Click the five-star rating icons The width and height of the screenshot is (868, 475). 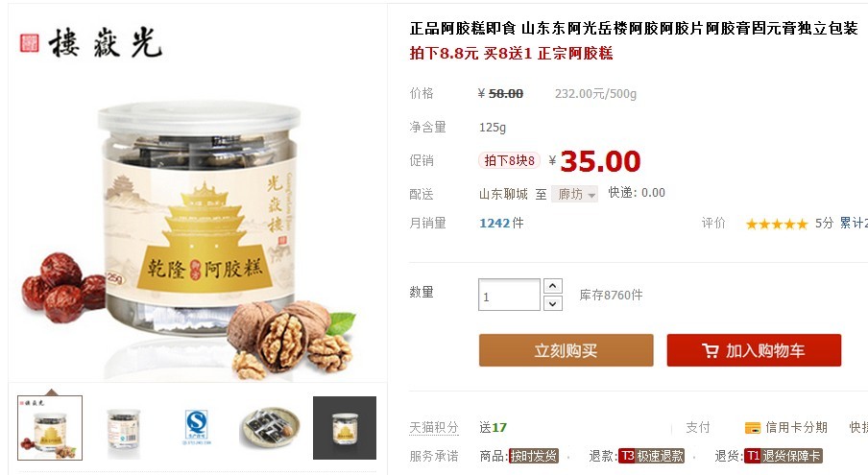pos(777,224)
